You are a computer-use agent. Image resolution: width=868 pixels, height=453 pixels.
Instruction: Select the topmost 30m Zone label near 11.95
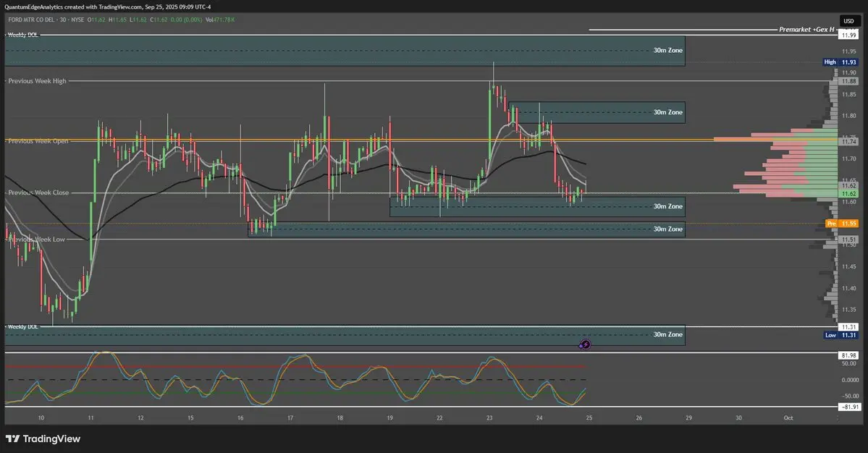[x=667, y=51]
